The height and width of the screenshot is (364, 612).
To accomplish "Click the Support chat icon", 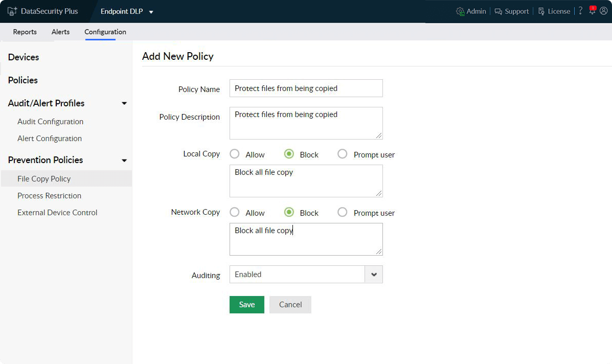I will click(498, 11).
